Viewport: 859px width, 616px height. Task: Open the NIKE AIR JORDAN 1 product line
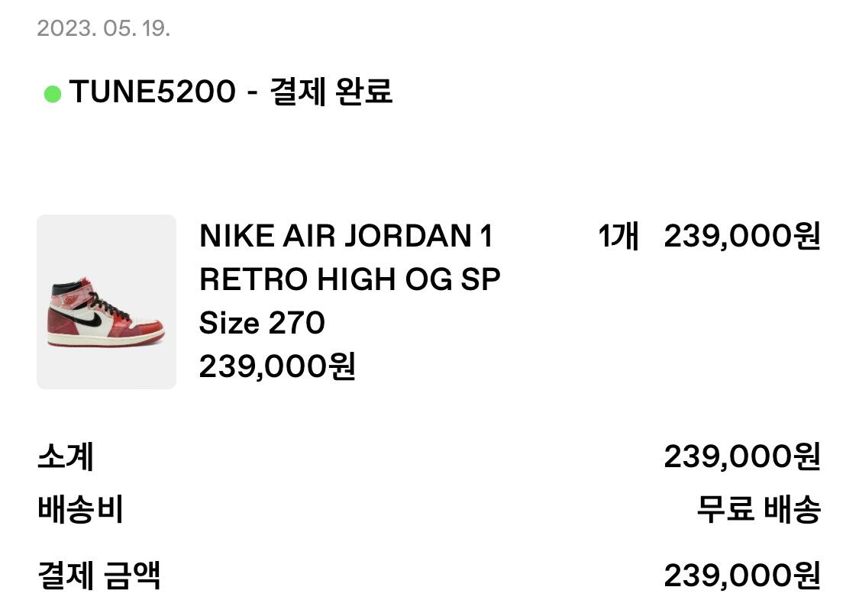[346, 237]
